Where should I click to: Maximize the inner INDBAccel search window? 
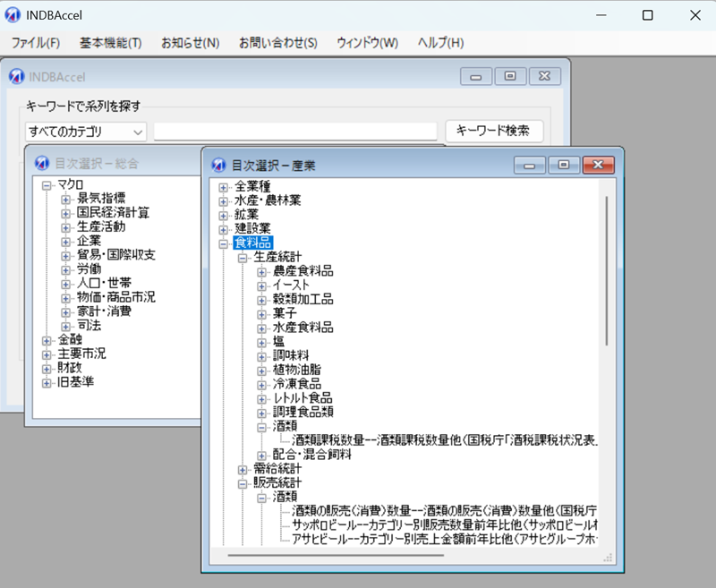pos(510,77)
